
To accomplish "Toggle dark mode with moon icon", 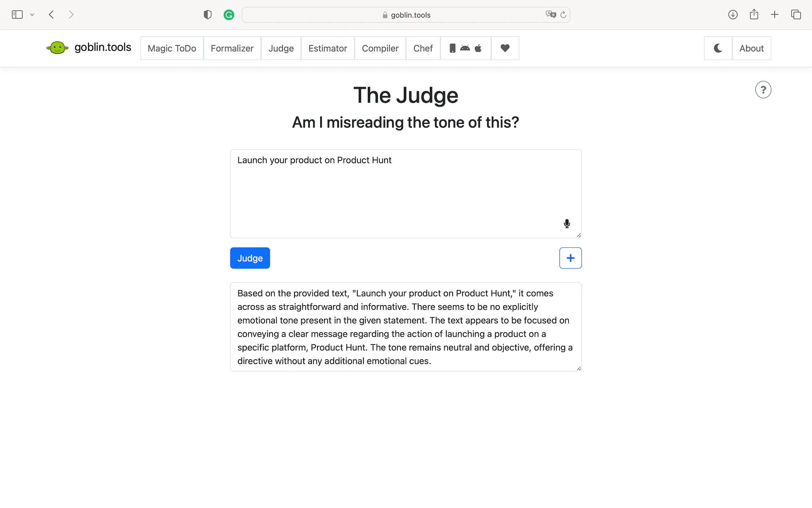I will pyautogui.click(x=718, y=48).
